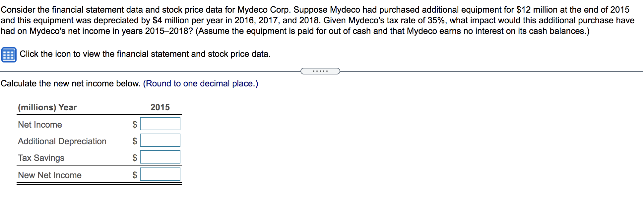
Task: Select the Additional Depreciation entry field
Action: pos(160,140)
